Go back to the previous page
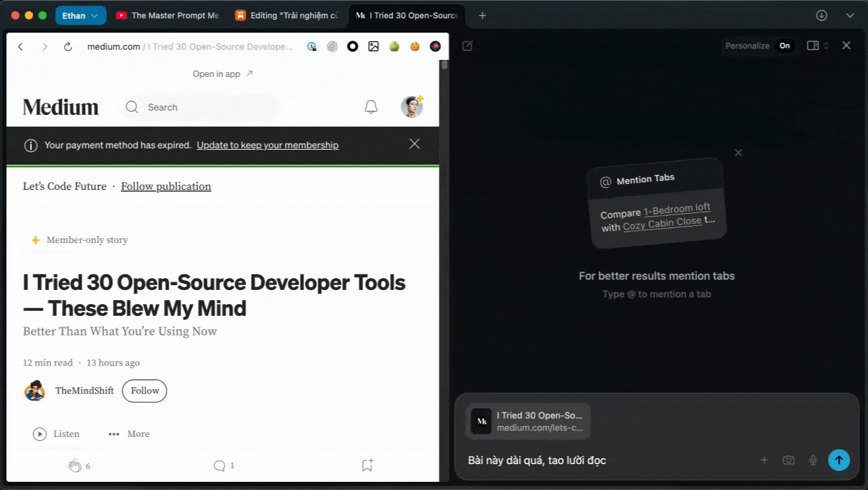 20,46
